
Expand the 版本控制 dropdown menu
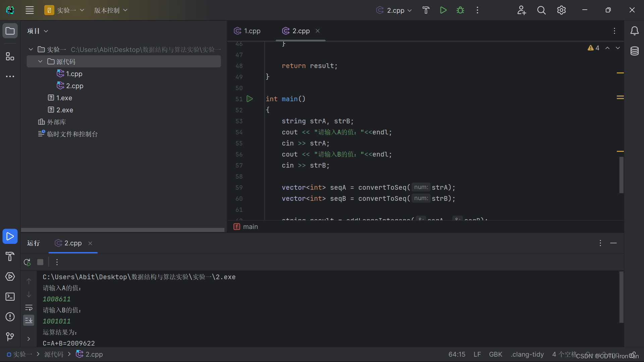point(111,10)
